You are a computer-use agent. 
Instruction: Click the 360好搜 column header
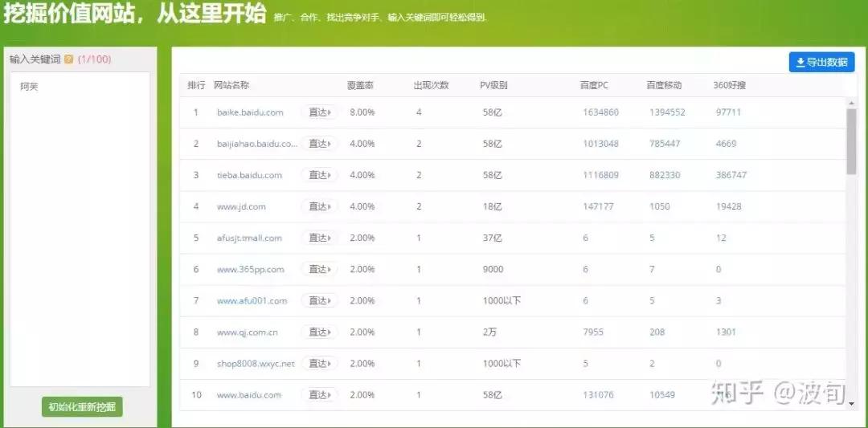pyautogui.click(x=729, y=86)
